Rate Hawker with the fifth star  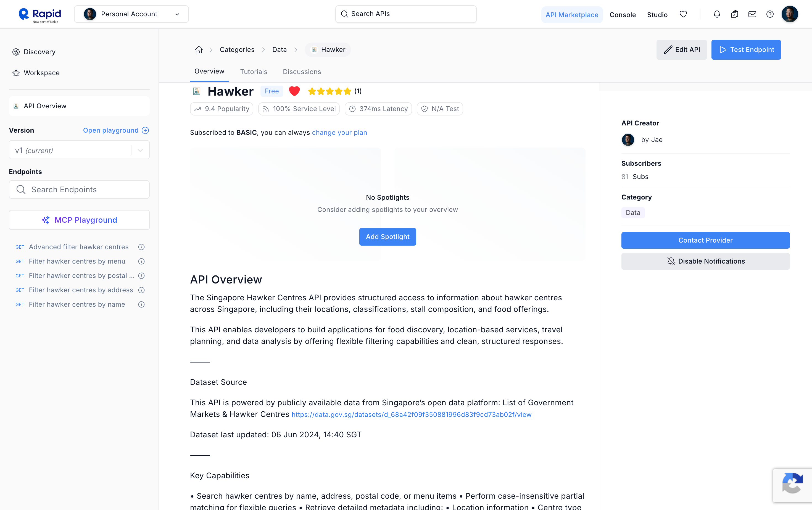tap(347, 91)
